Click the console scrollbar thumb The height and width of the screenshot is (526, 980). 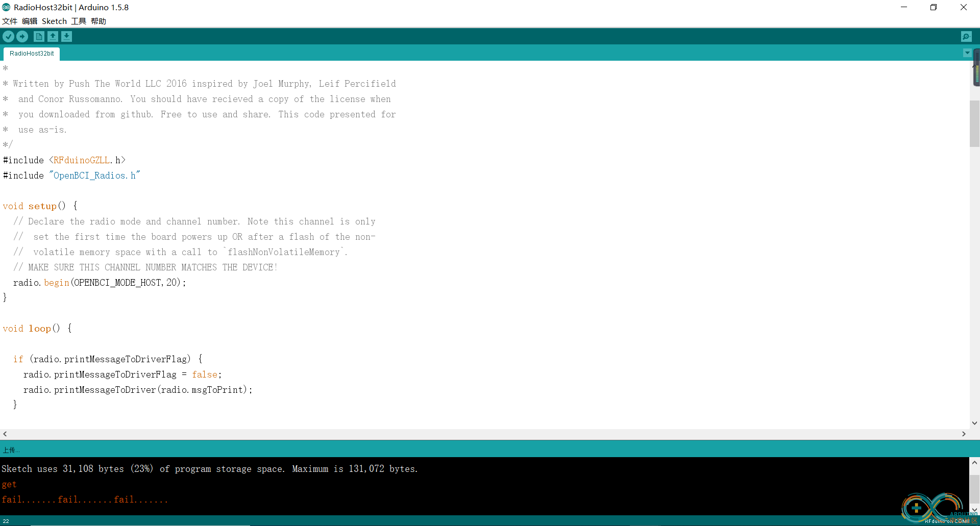coord(974,488)
